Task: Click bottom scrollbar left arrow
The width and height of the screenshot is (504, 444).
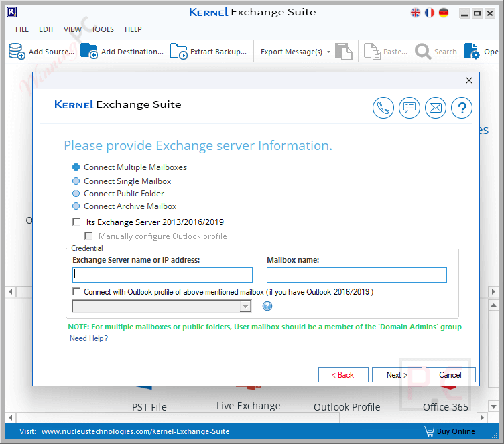Action: click(11, 418)
